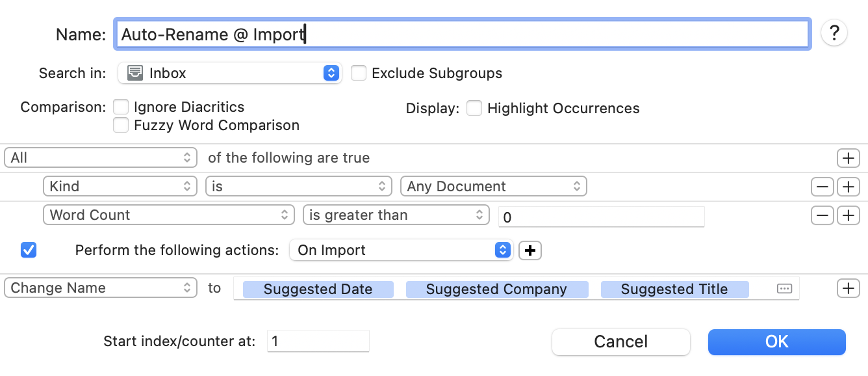Open the help question mark button
The image size is (868, 376).
click(834, 33)
